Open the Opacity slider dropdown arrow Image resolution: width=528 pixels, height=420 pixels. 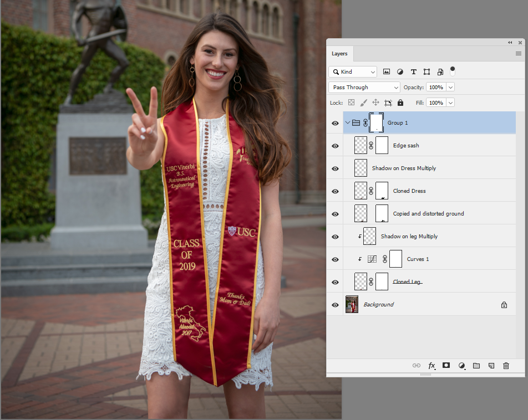point(450,87)
